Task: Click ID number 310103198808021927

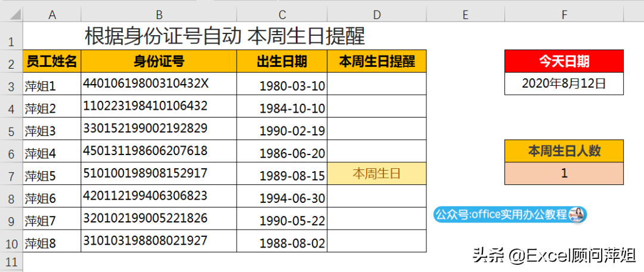Action: click(159, 241)
